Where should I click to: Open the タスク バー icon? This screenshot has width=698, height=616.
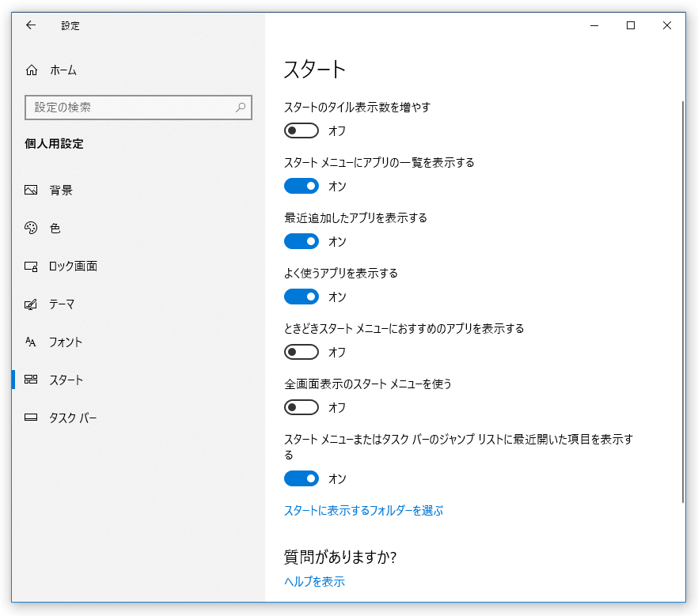point(31,418)
